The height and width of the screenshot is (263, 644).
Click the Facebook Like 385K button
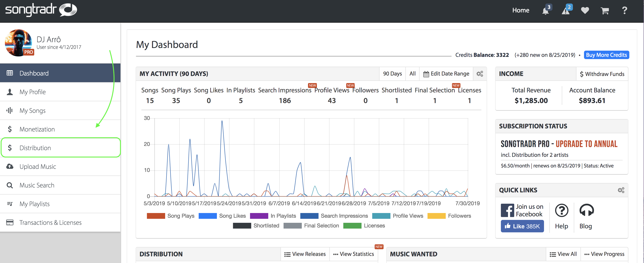522,226
